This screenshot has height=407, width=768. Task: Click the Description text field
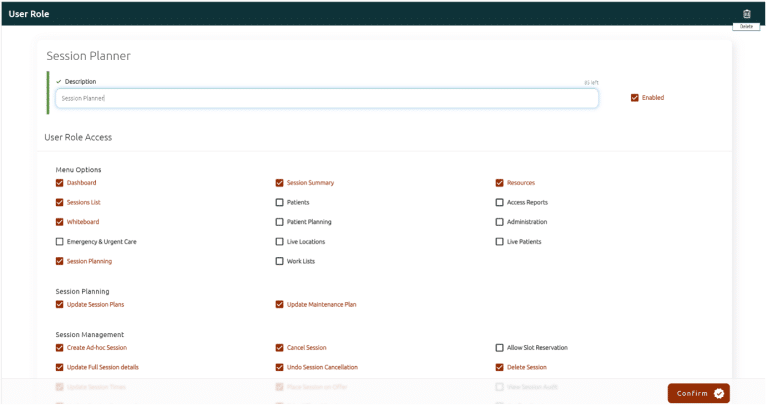[326, 98]
